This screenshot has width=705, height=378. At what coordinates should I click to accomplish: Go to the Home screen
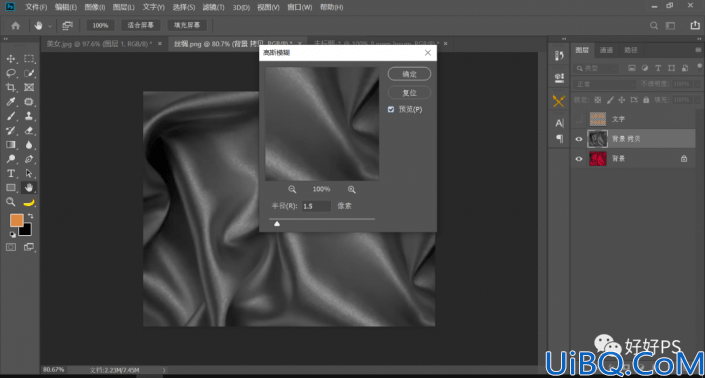15,26
